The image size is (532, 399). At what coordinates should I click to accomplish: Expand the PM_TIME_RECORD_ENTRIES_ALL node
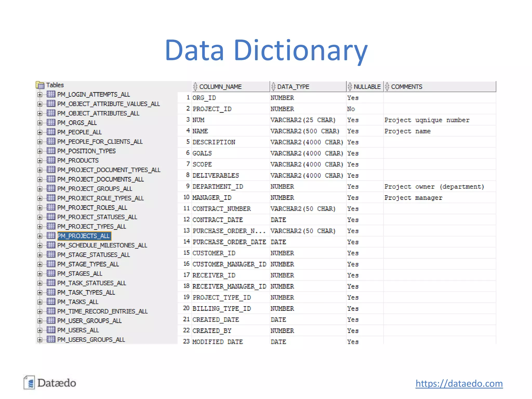[x=40, y=311]
